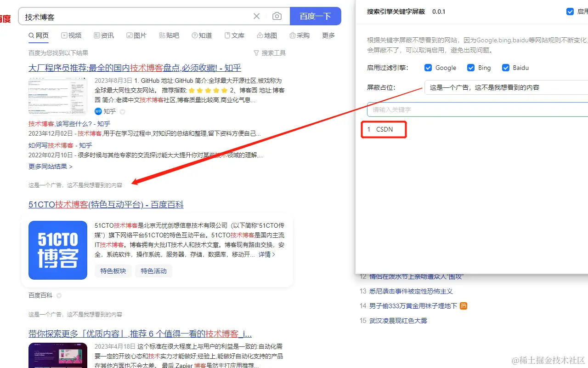Expand 更多同站结果
This screenshot has height=368, width=588.
(x=51, y=166)
